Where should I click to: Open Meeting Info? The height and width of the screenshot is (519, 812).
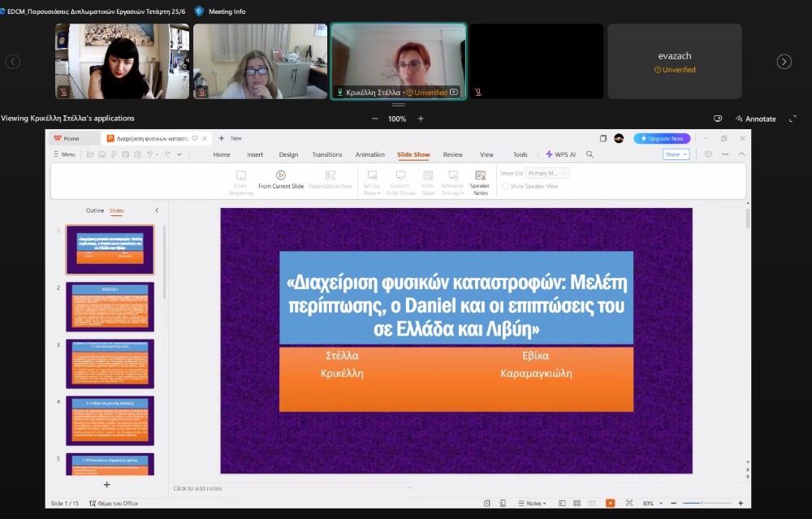tap(221, 11)
